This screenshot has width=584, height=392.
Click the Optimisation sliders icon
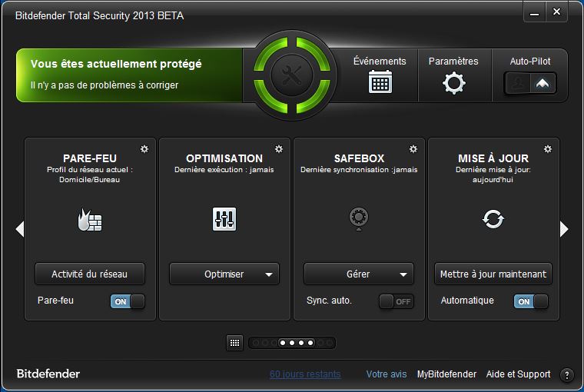(x=224, y=219)
